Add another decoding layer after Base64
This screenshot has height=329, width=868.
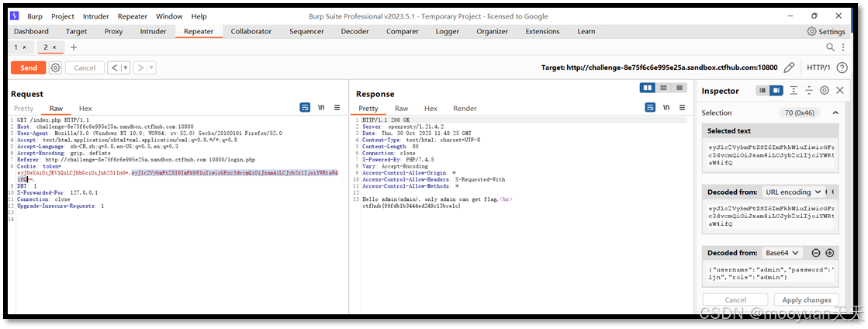tap(829, 252)
